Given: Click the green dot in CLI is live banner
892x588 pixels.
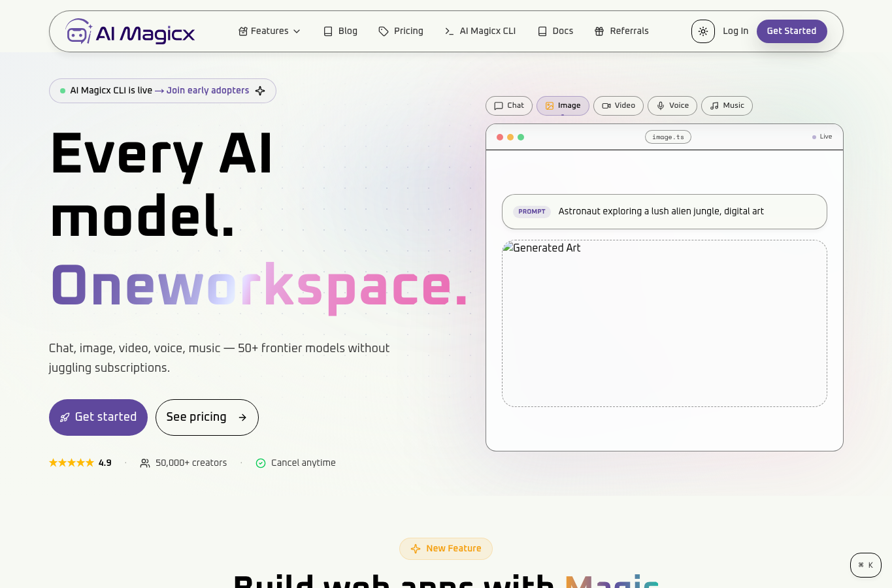Looking at the screenshot, I should (x=63, y=91).
